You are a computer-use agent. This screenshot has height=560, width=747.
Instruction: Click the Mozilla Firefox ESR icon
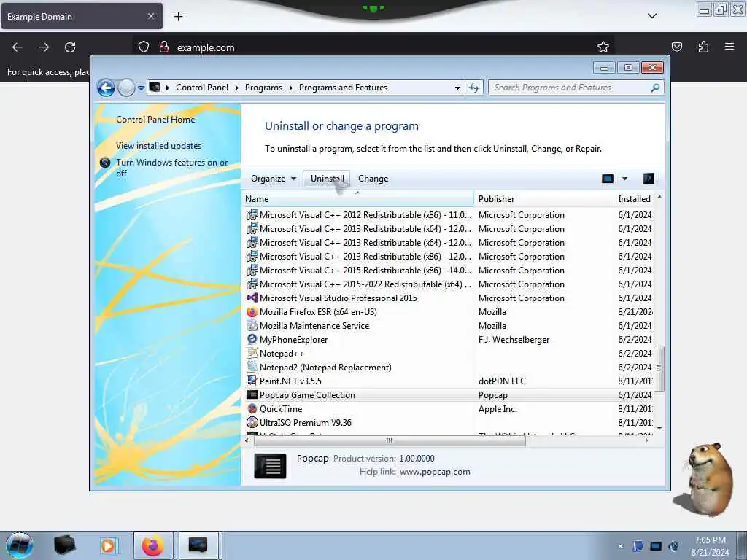tap(252, 312)
